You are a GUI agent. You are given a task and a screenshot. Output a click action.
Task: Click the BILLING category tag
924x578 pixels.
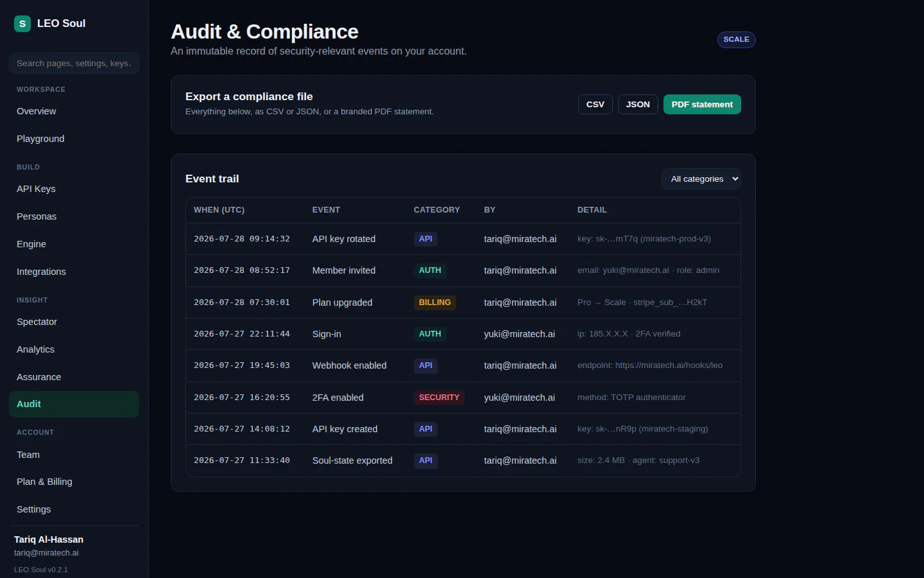tap(434, 302)
